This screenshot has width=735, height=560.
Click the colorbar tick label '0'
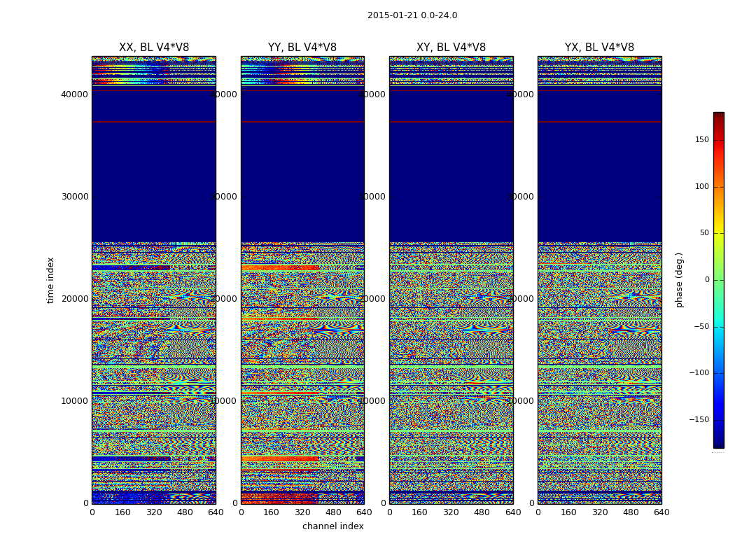(x=707, y=280)
